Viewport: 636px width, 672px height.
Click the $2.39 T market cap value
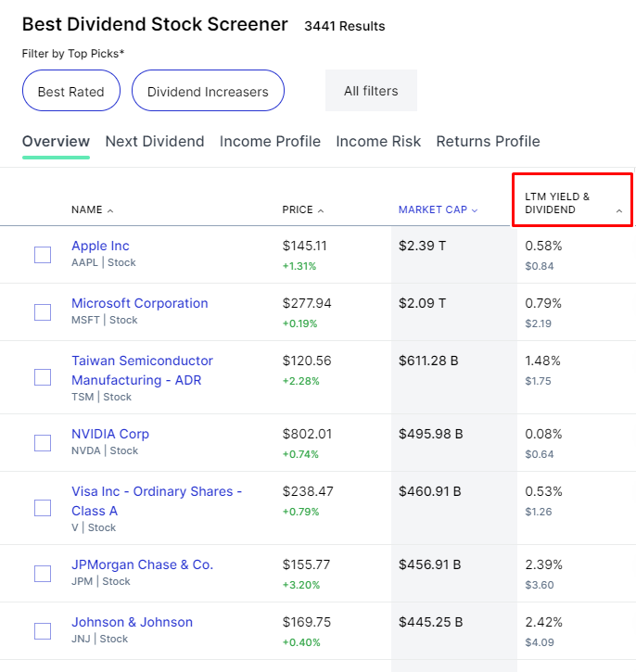[422, 246]
